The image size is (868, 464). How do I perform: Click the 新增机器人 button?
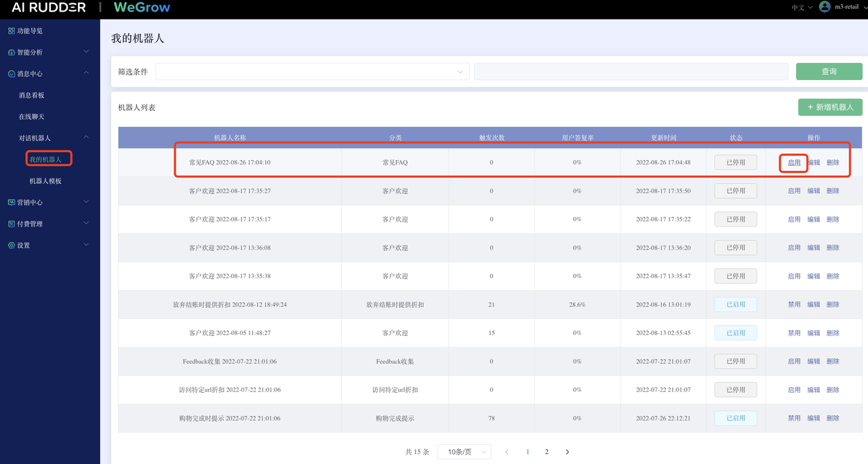[x=831, y=107]
